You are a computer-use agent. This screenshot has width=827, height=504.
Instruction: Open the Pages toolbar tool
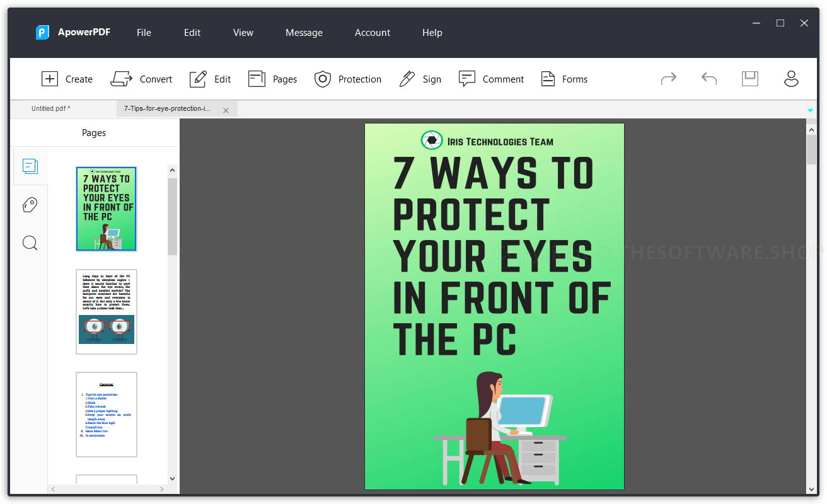[x=272, y=79]
